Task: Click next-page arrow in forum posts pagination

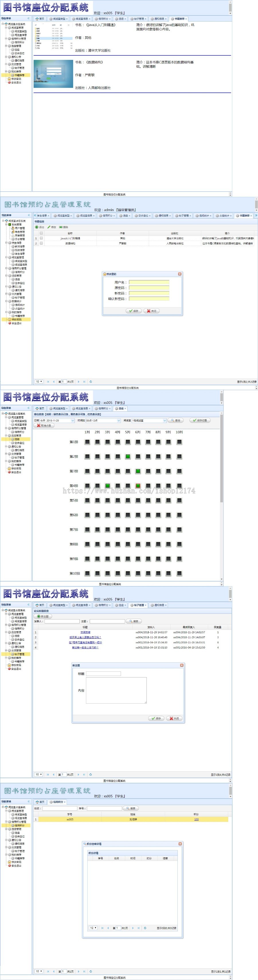Action: point(78,774)
